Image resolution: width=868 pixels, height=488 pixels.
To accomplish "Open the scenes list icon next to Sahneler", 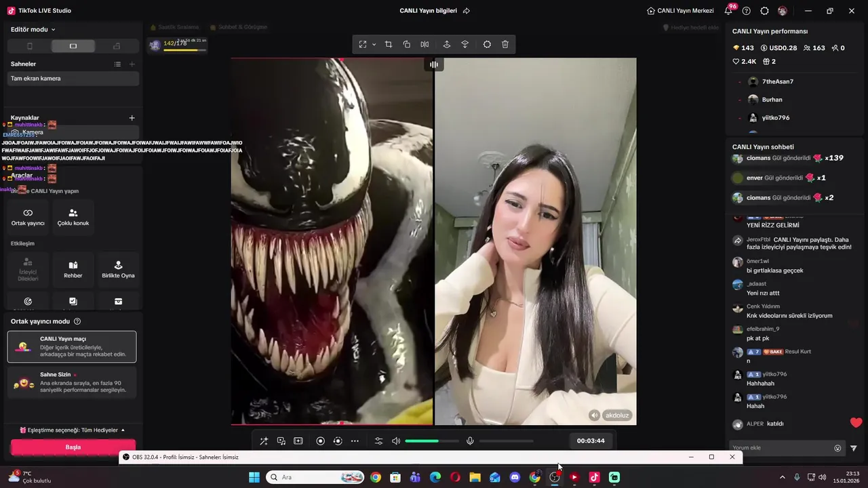I will point(117,64).
